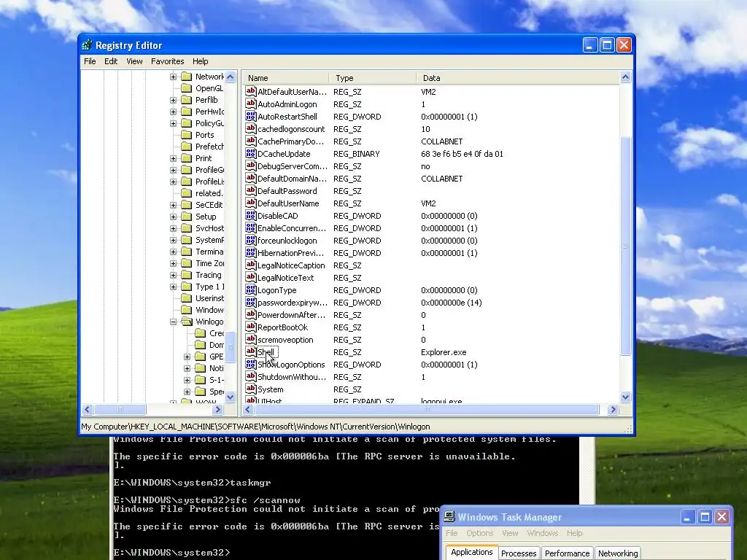Click the CachePrimaryDomain value icon
Image resolution: width=747 pixels, height=560 pixels.
coord(251,141)
